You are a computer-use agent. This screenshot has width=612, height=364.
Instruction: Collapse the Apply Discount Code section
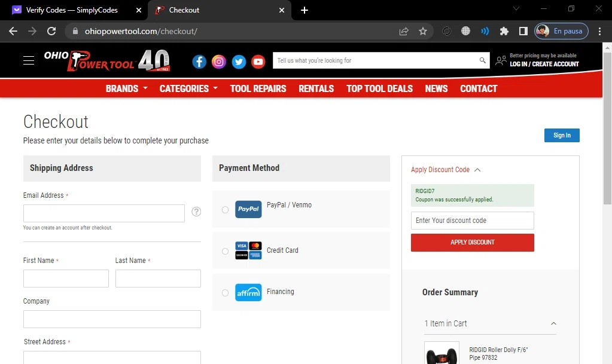click(x=445, y=170)
